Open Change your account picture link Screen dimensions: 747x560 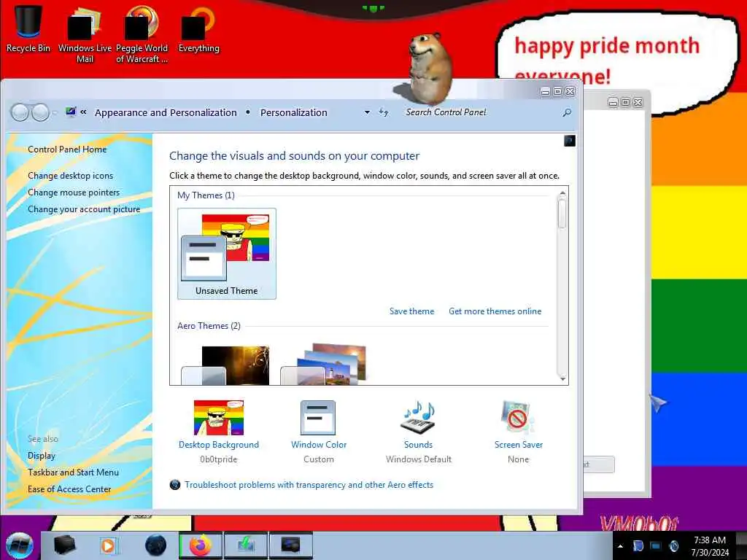84,209
